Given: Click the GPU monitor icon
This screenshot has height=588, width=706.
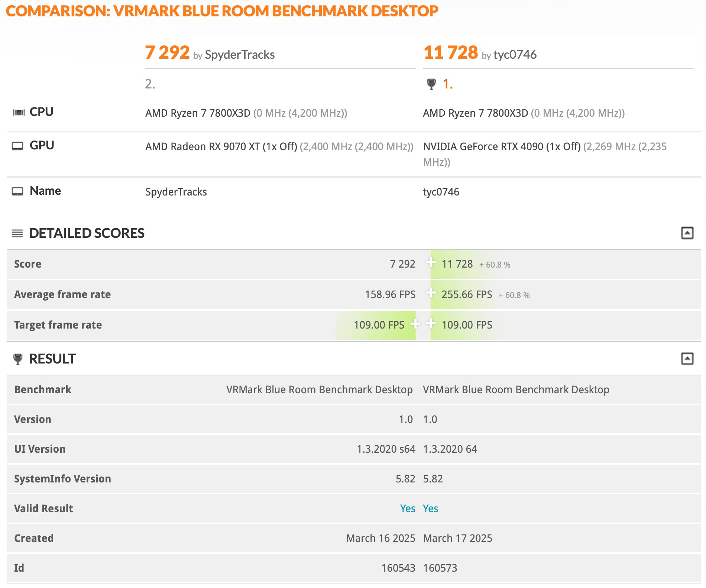Looking at the screenshot, I should (x=17, y=146).
